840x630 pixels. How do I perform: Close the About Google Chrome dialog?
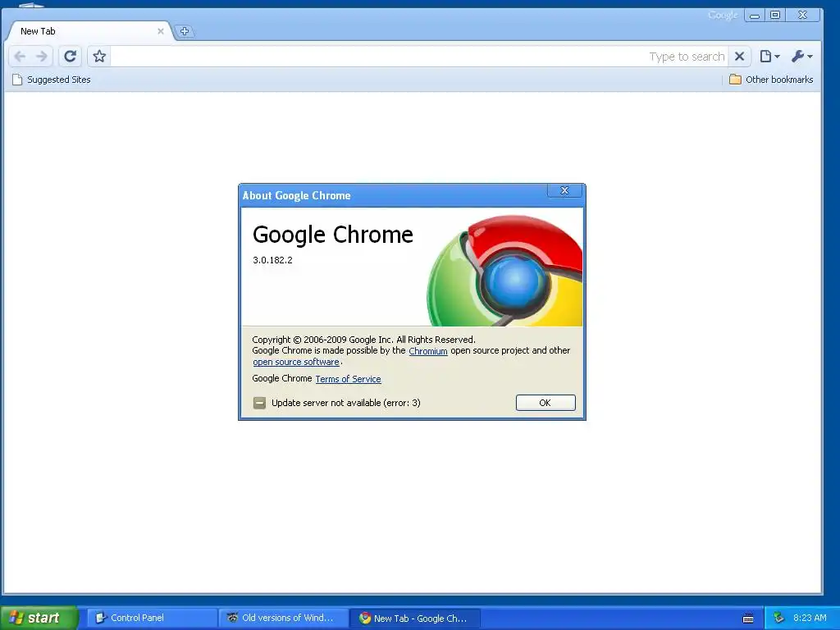(564, 190)
